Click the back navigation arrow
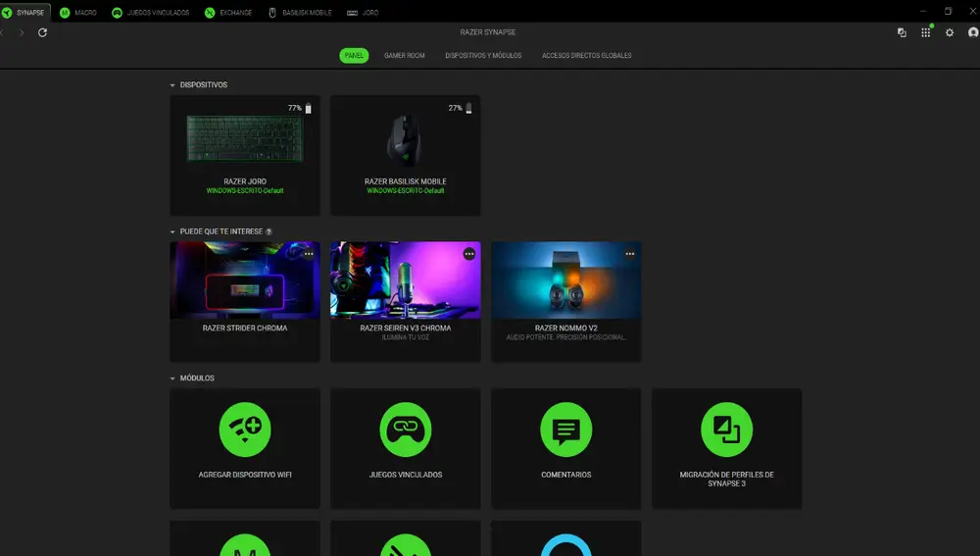The image size is (980, 556). (3, 32)
